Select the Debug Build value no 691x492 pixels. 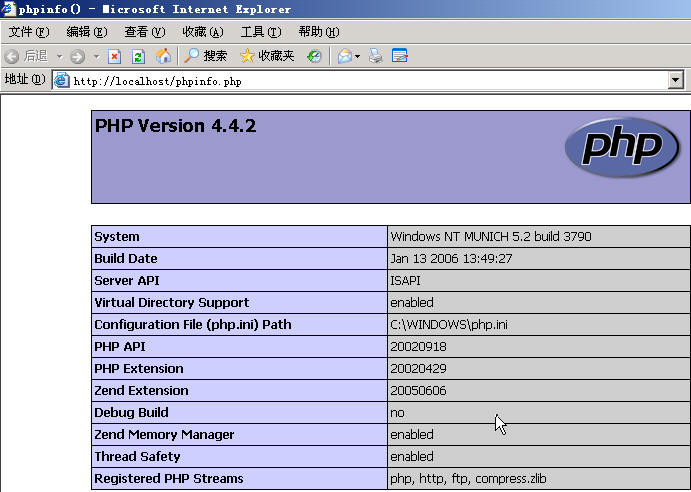point(398,413)
